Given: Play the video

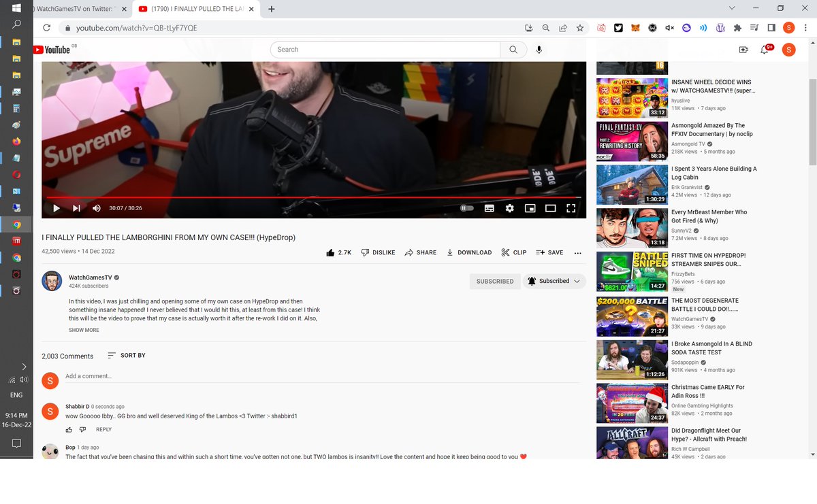Looking at the screenshot, I should pos(57,208).
